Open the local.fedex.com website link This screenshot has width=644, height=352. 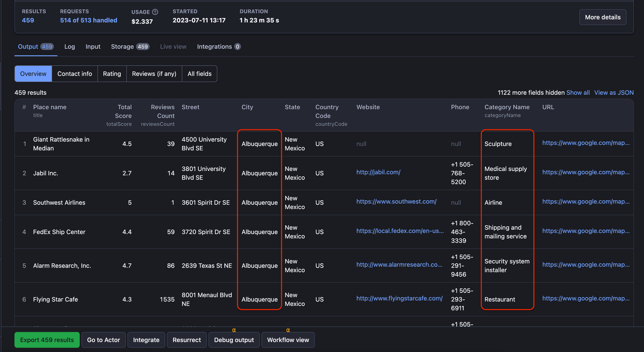click(x=400, y=231)
